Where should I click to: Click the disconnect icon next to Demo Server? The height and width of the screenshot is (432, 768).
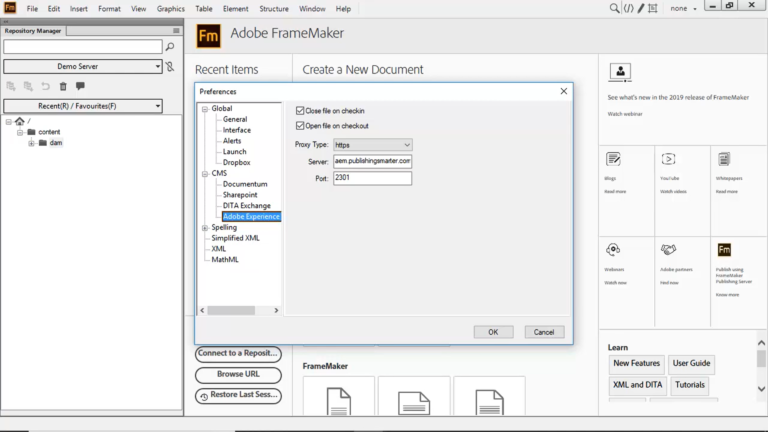pos(170,66)
